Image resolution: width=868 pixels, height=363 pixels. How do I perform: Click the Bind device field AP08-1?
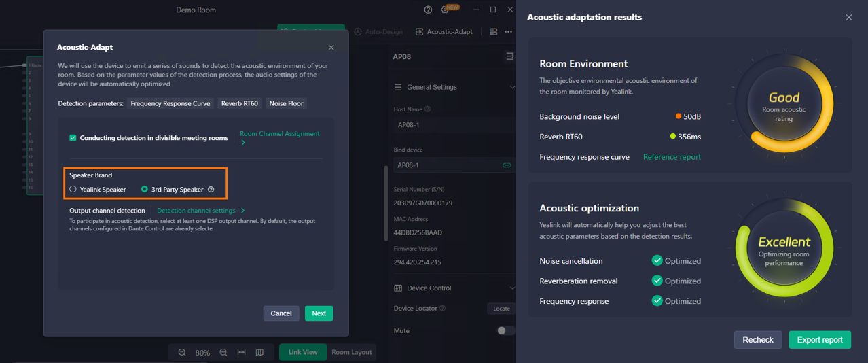(454, 165)
